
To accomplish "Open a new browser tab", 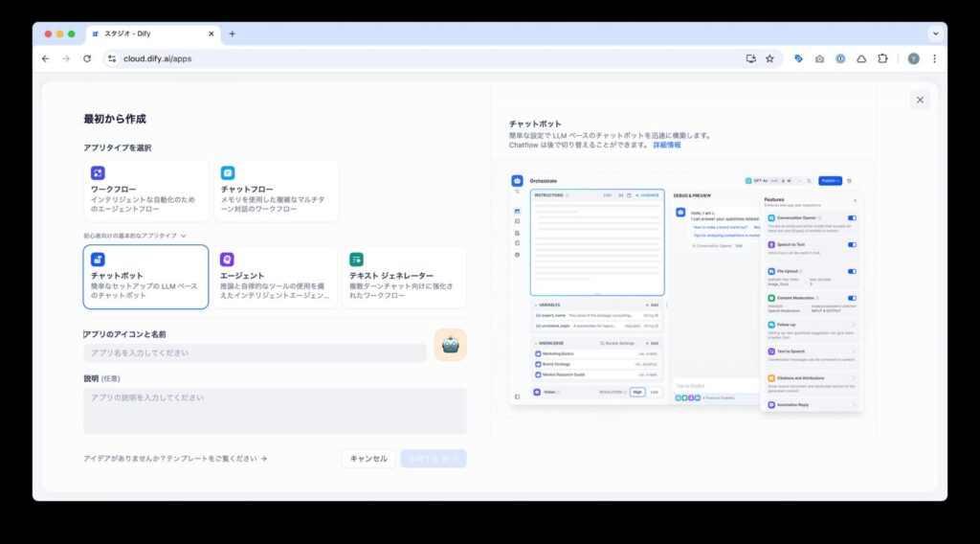I will 232,34.
